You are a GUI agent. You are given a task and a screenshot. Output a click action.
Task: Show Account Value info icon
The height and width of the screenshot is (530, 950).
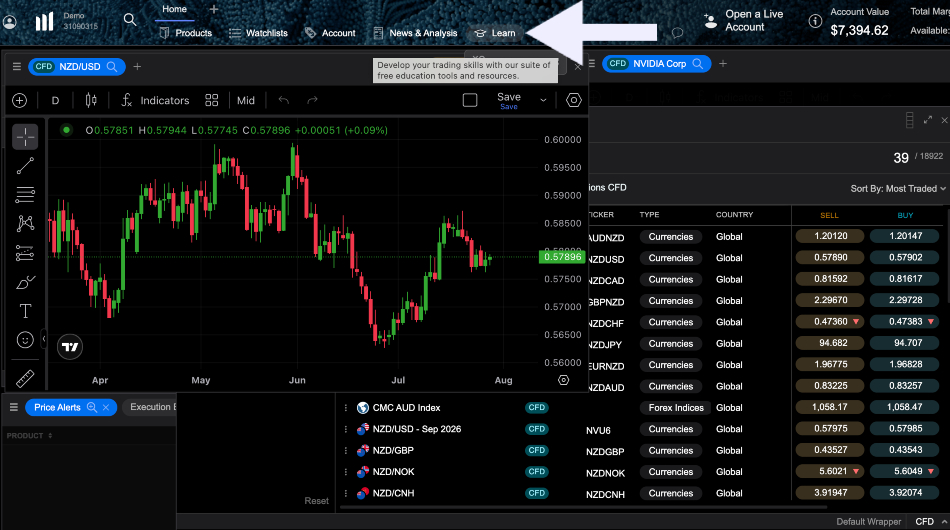pyautogui.click(x=815, y=21)
